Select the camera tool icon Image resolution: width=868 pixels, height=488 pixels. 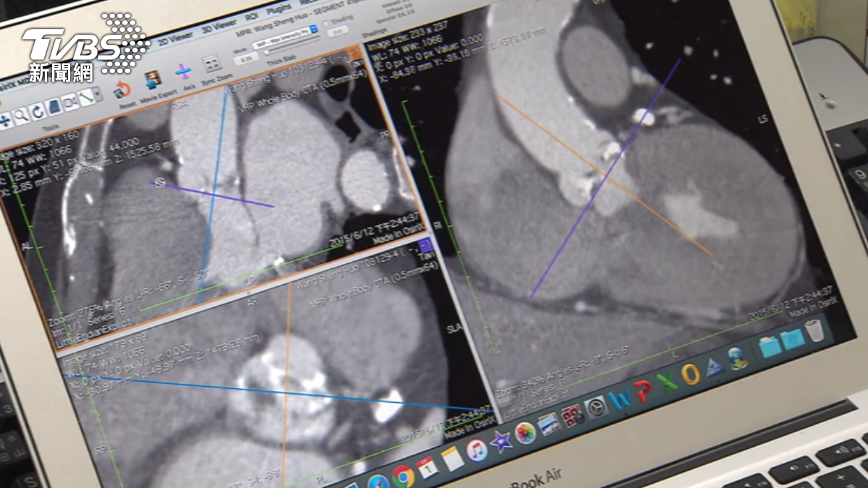(x=70, y=102)
